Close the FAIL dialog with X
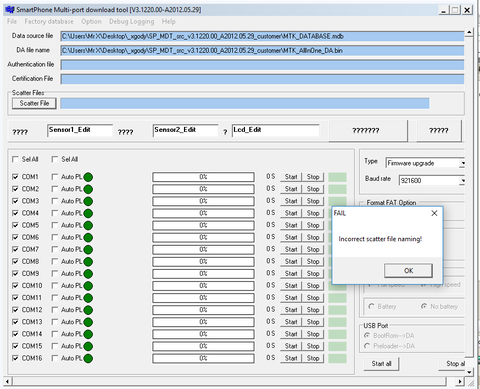 (434, 213)
